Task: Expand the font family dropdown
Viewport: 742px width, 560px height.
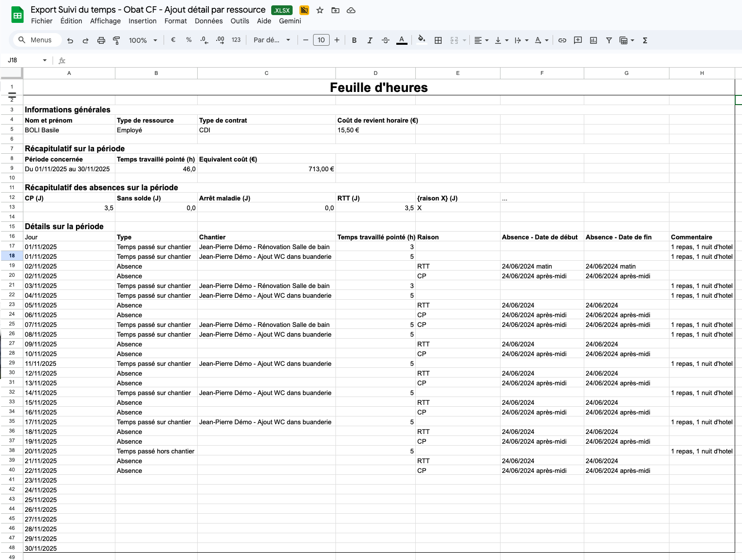Action: click(271, 40)
